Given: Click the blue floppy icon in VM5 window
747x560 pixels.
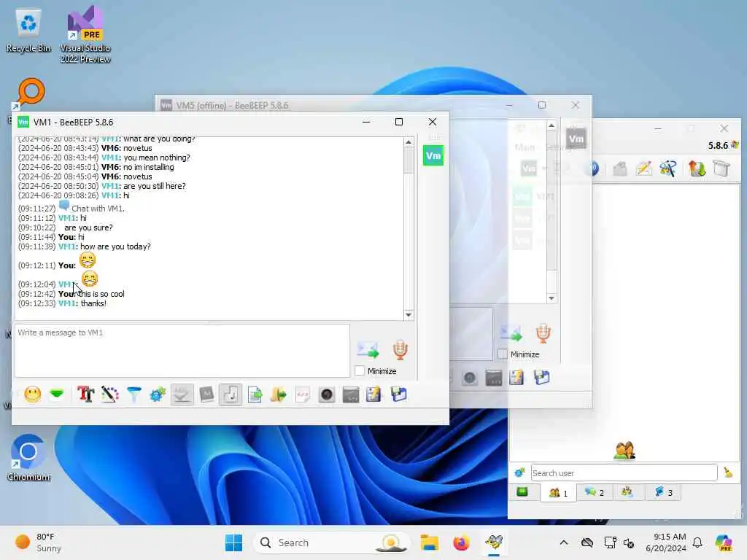Looking at the screenshot, I should click(542, 378).
